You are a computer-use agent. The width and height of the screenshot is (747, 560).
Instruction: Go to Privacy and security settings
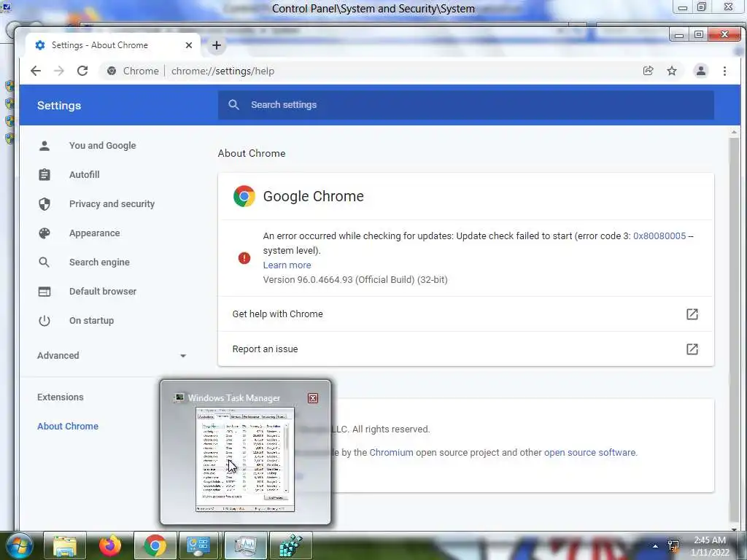[112, 204]
